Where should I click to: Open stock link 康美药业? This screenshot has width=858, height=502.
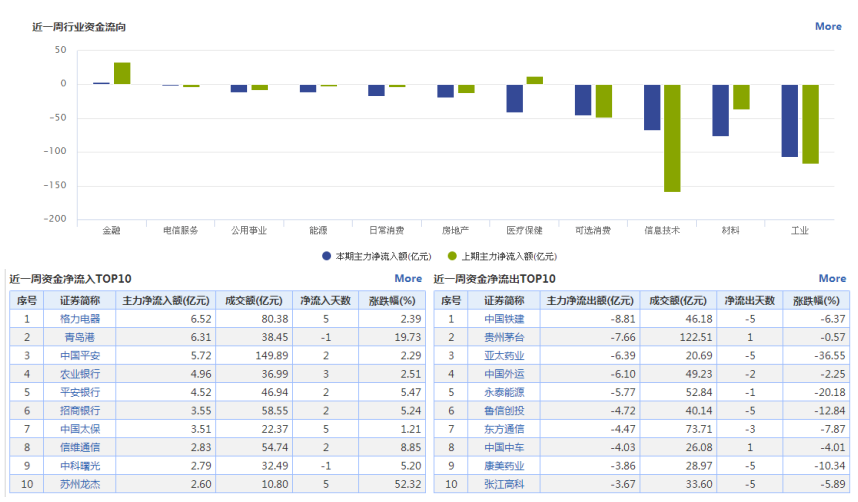click(x=504, y=466)
